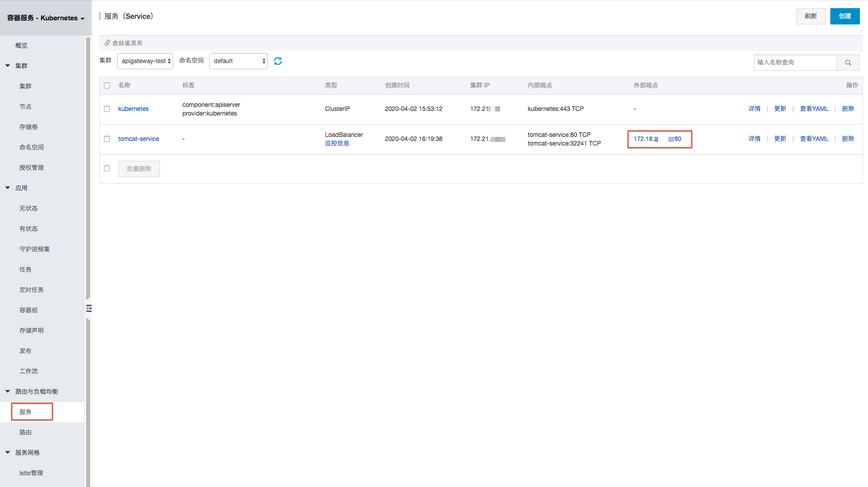Open 守护进程集 in the sidebar
Screen dimensions: 868x487
35,249
